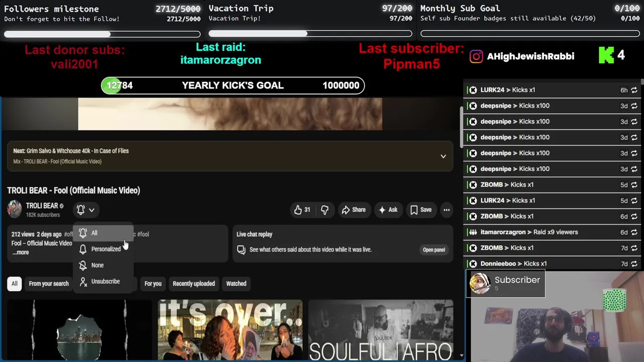This screenshot has height=362, width=644.
Task: Save the video to a playlist
Action: coord(421,210)
